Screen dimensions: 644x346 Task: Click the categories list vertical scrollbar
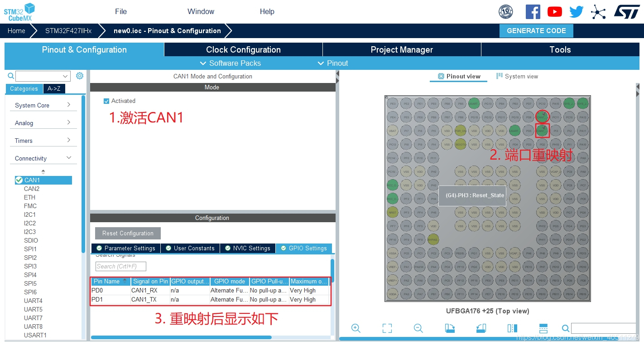point(83,174)
